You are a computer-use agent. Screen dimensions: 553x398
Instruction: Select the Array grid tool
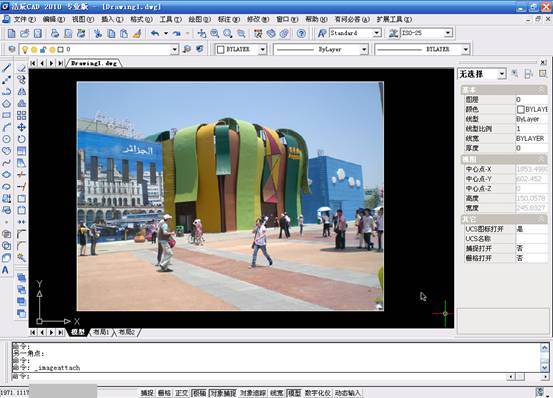(22, 115)
